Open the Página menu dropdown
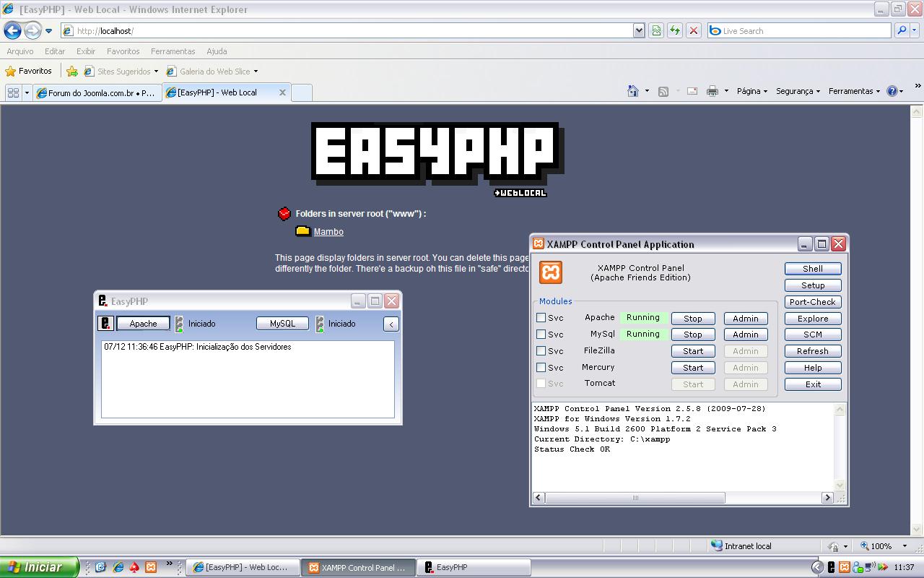 751,91
